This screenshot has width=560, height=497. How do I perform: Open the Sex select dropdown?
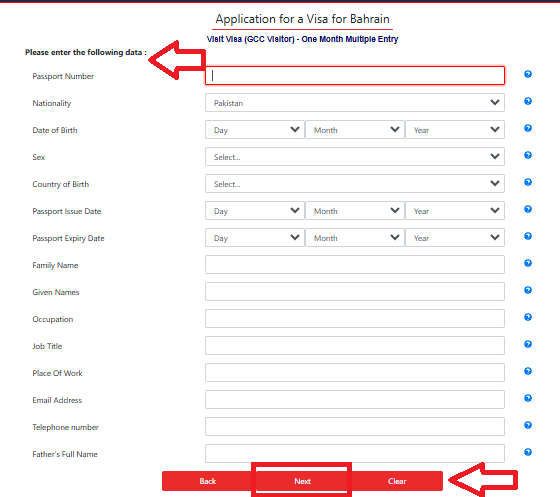coord(355,157)
